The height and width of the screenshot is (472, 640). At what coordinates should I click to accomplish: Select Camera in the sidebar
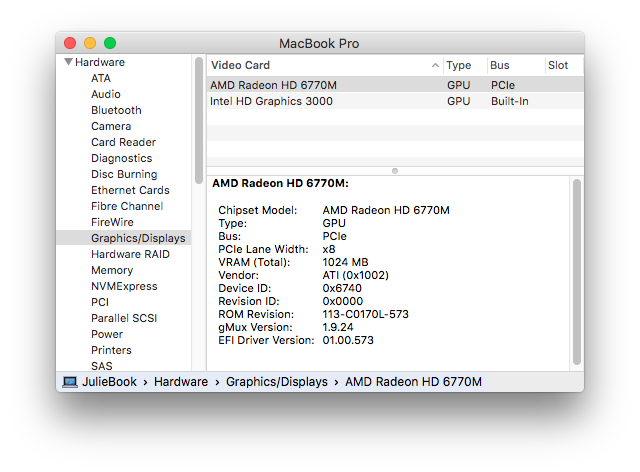111,126
